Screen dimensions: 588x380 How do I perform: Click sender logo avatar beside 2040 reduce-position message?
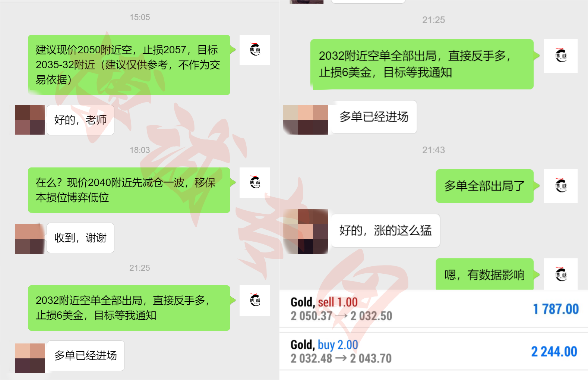255,183
